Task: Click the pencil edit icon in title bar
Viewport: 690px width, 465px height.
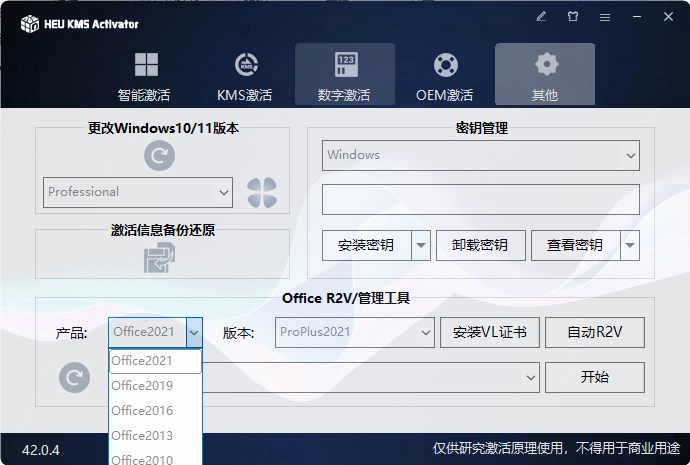Action: [x=541, y=17]
